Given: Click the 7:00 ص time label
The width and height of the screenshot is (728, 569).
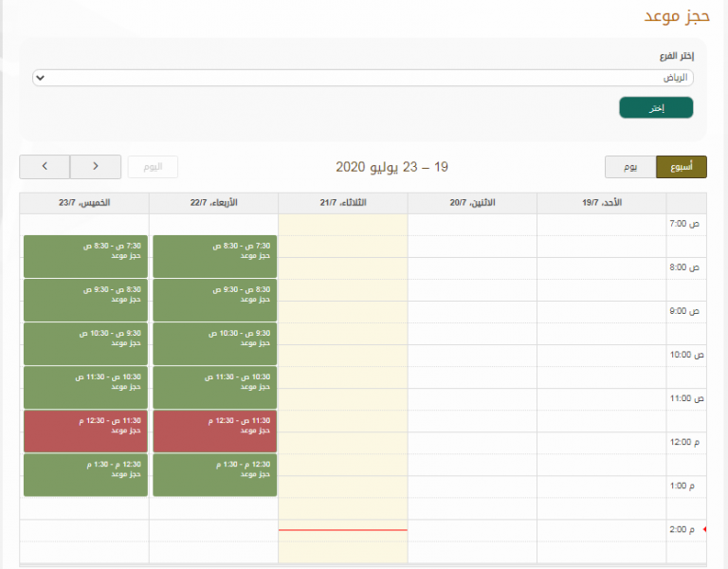Looking at the screenshot, I should [x=684, y=224].
